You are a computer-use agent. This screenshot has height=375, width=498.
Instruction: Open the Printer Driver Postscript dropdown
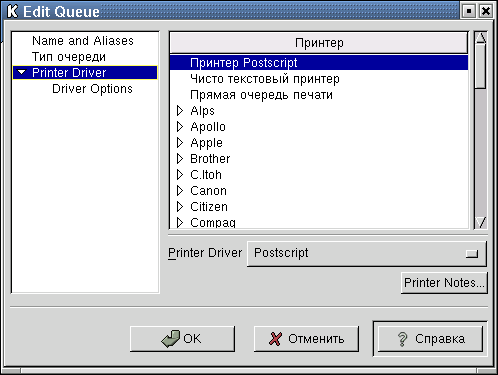pos(367,254)
